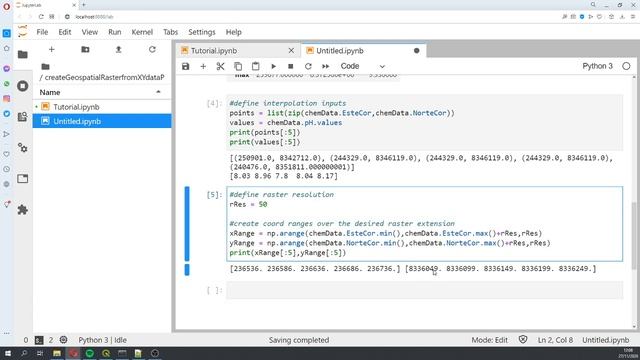Image resolution: width=640 pixels, height=360 pixels.
Task: Click the notebook vertical scrollbar
Action: [x=634, y=235]
